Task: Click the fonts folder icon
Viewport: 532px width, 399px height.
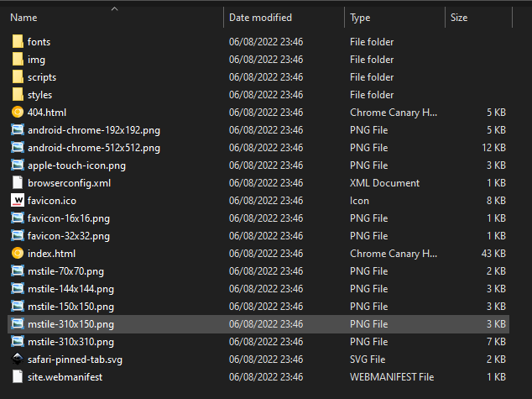Action: coord(18,41)
